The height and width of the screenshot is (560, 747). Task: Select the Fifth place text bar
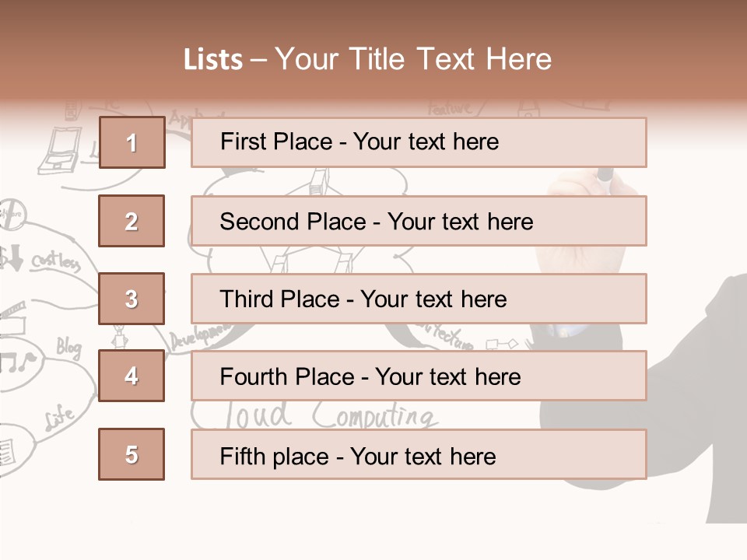coord(419,454)
